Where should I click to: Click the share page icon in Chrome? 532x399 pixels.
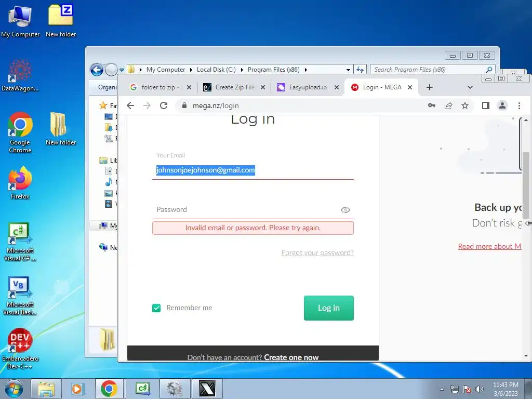click(448, 105)
